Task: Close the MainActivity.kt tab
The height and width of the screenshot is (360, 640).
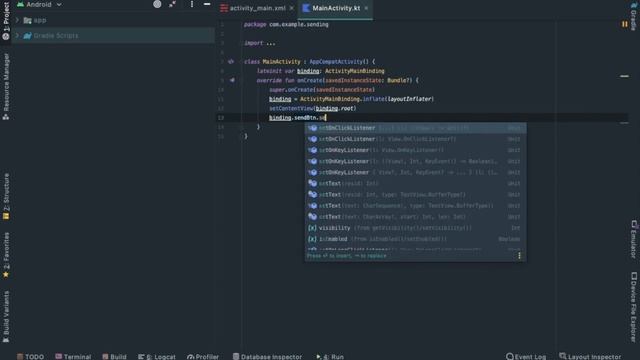Action: click(366, 8)
